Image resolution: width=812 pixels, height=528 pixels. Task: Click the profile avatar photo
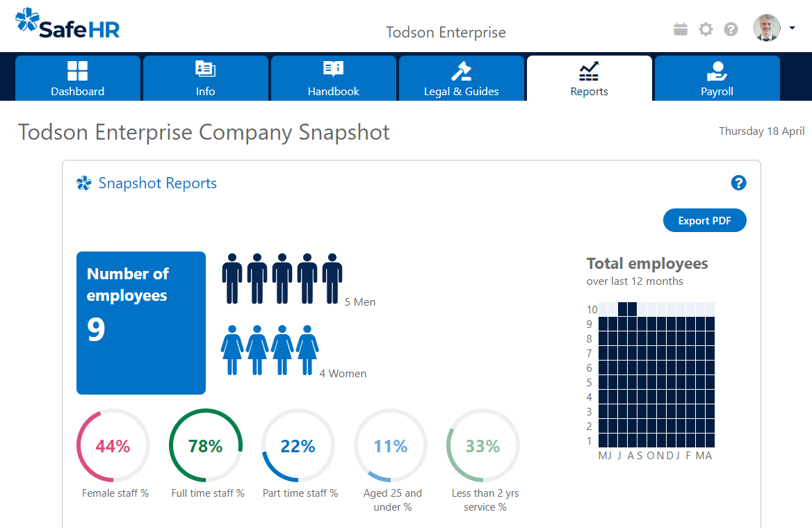tap(766, 29)
